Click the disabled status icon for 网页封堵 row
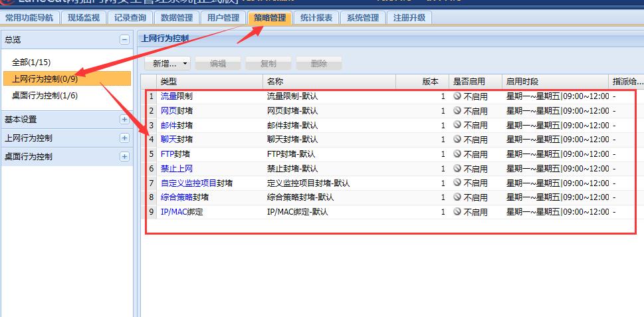The height and width of the screenshot is (317, 644). click(457, 111)
